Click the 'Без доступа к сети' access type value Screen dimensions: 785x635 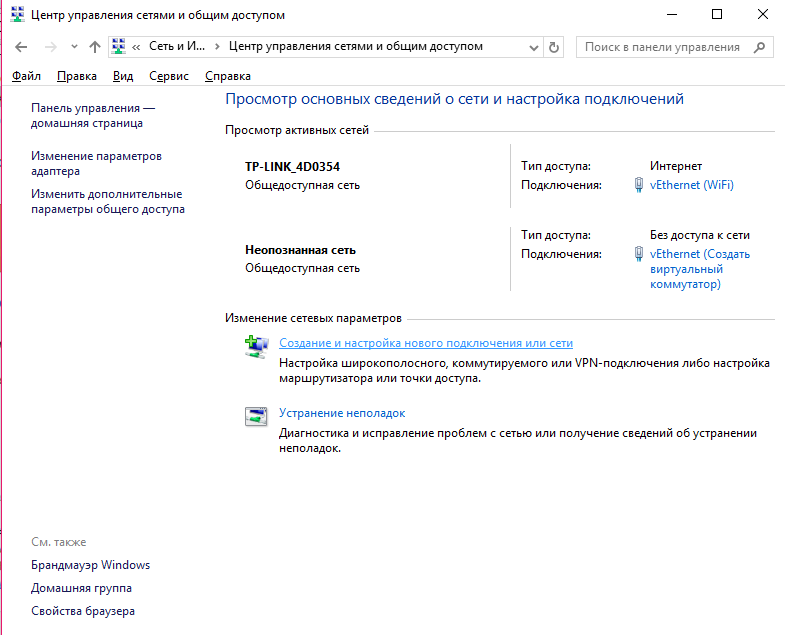coord(700,235)
